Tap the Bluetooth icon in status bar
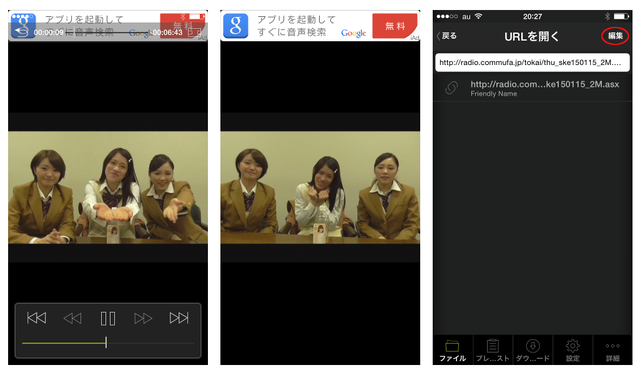 [607, 16]
